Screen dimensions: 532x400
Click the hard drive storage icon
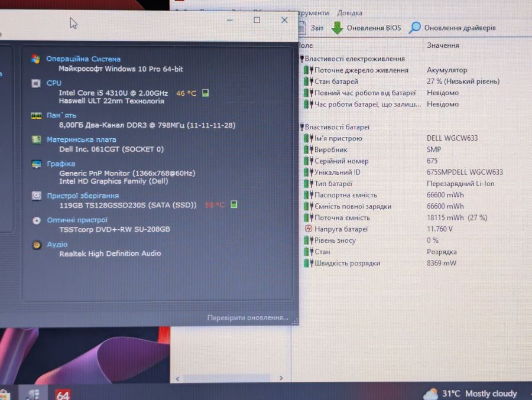(x=36, y=196)
